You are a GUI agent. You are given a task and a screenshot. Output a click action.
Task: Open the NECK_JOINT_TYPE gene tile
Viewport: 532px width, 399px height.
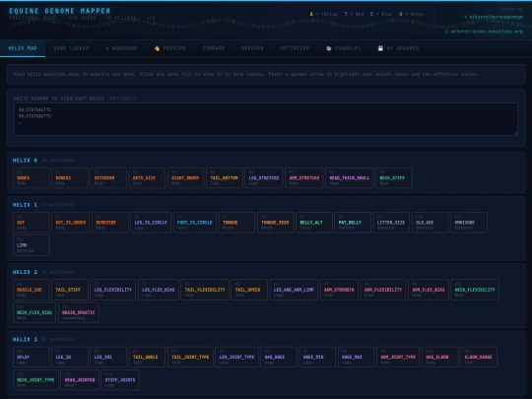click(x=35, y=380)
